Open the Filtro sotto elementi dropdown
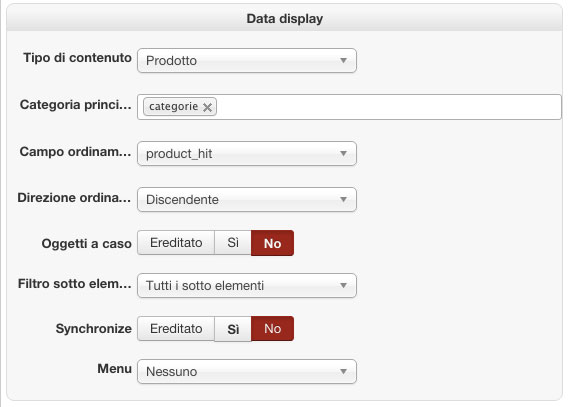This screenshot has width=569, height=407. click(247, 285)
